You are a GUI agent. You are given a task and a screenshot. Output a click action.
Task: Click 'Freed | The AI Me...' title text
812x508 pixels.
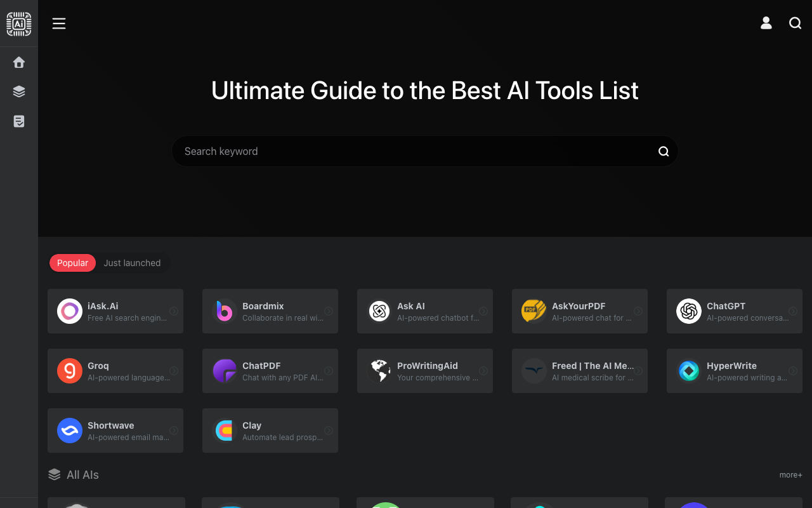(593, 366)
